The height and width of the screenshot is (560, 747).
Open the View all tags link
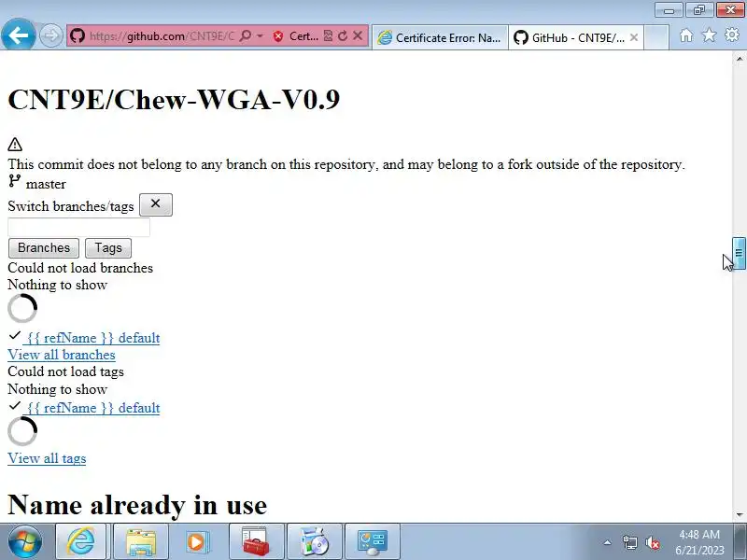(x=47, y=458)
